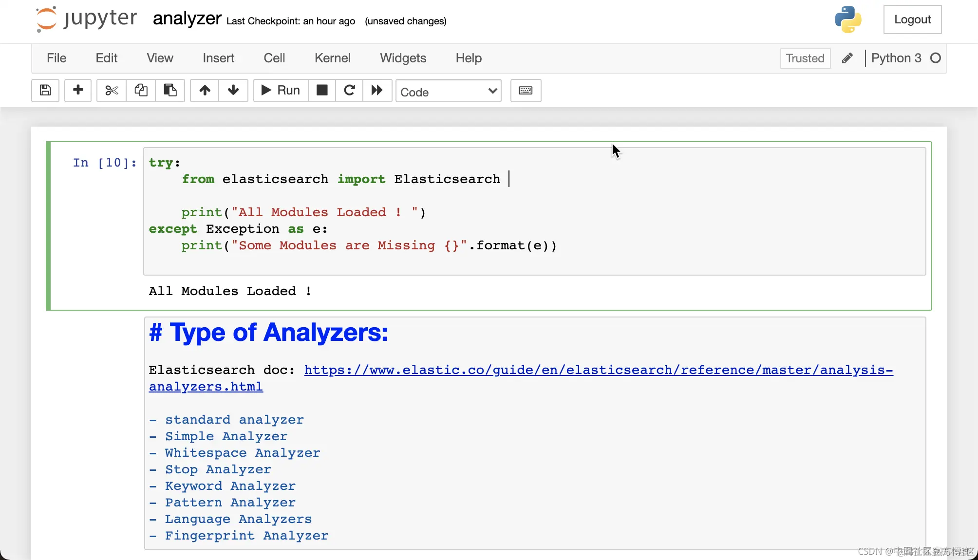Interrupt the kernel with stop icon
The height and width of the screenshot is (560, 978).
322,91
